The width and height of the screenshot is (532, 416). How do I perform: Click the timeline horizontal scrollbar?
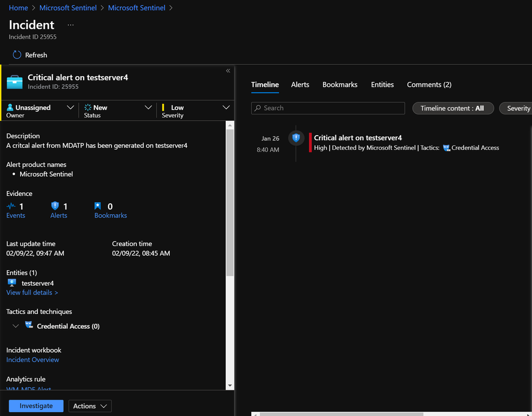tap(341, 414)
